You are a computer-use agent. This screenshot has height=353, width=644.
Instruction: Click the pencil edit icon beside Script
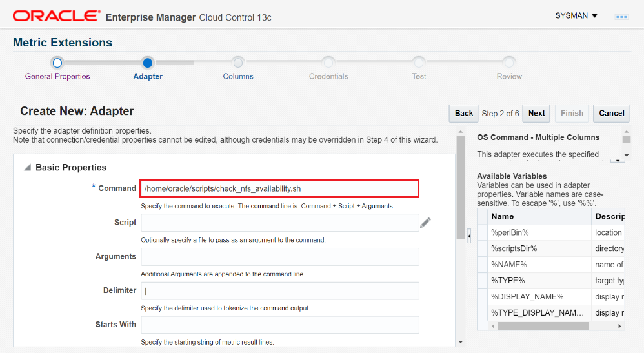[x=425, y=223]
